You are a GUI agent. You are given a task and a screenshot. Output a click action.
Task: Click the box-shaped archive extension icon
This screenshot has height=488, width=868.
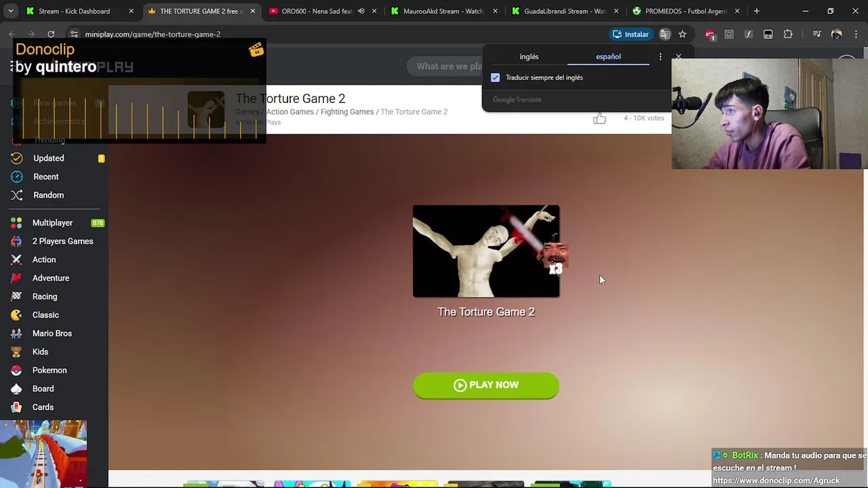click(729, 34)
